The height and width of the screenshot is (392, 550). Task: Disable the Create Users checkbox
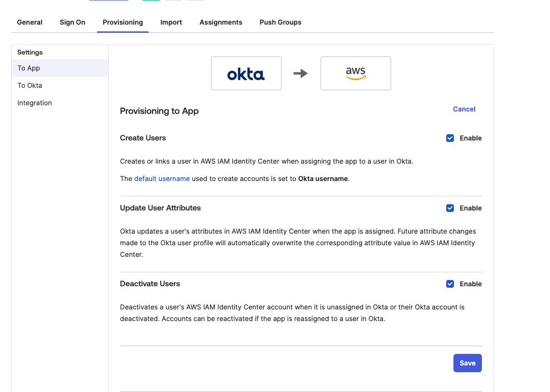[x=450, y=138]
